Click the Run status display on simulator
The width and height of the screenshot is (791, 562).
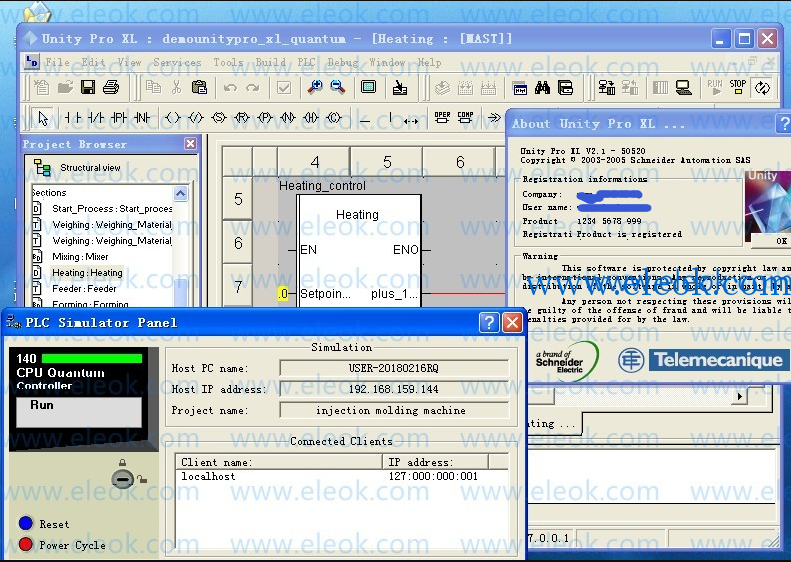[x=79, y=412]
